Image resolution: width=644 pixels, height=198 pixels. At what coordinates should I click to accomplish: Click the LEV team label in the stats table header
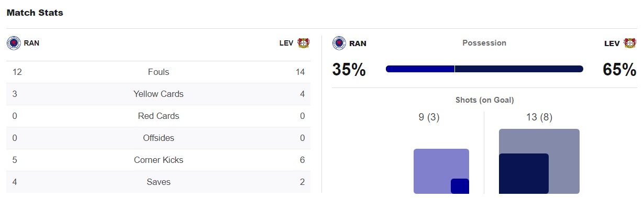tap(286, 43)
